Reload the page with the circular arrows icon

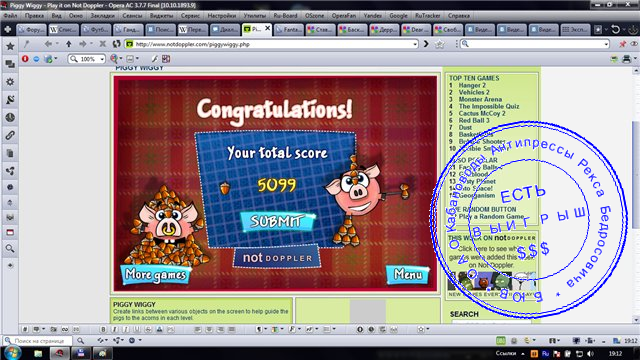point(116,44)
